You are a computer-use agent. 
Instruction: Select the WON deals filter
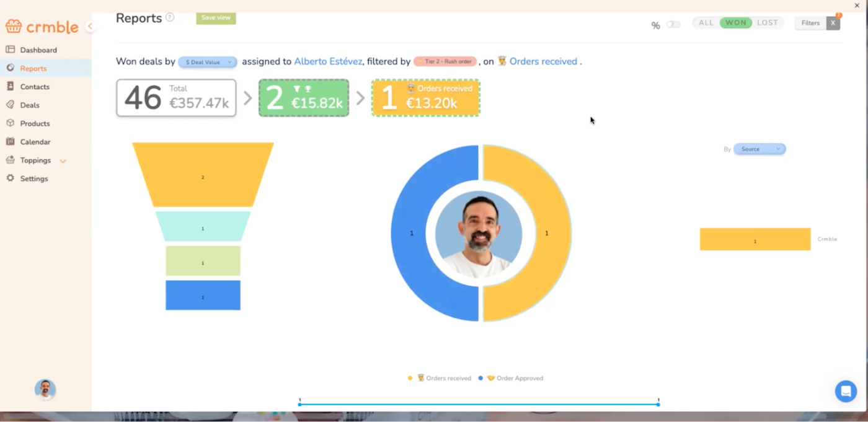[736, 23]
